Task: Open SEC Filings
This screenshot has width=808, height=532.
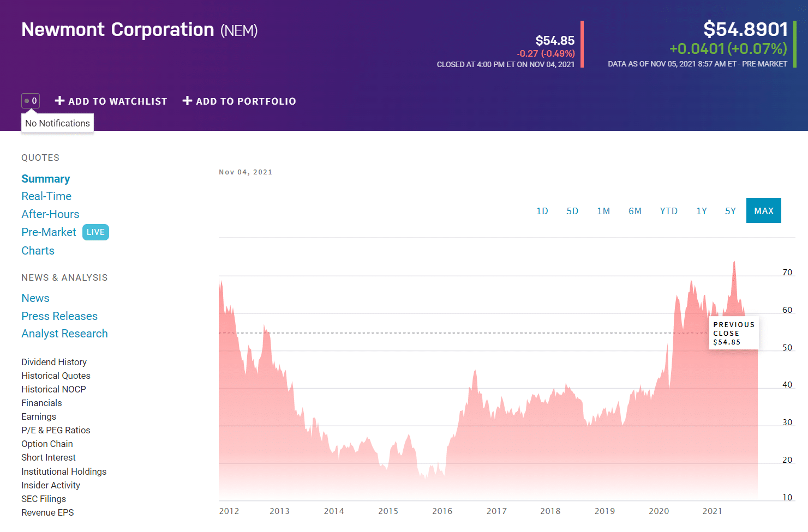Action: (x=44, y=499)
